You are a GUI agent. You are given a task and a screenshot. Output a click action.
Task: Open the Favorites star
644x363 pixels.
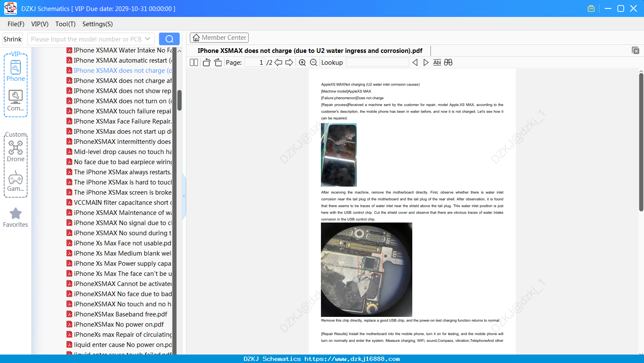pyautogui.click(x=16, y=217)
